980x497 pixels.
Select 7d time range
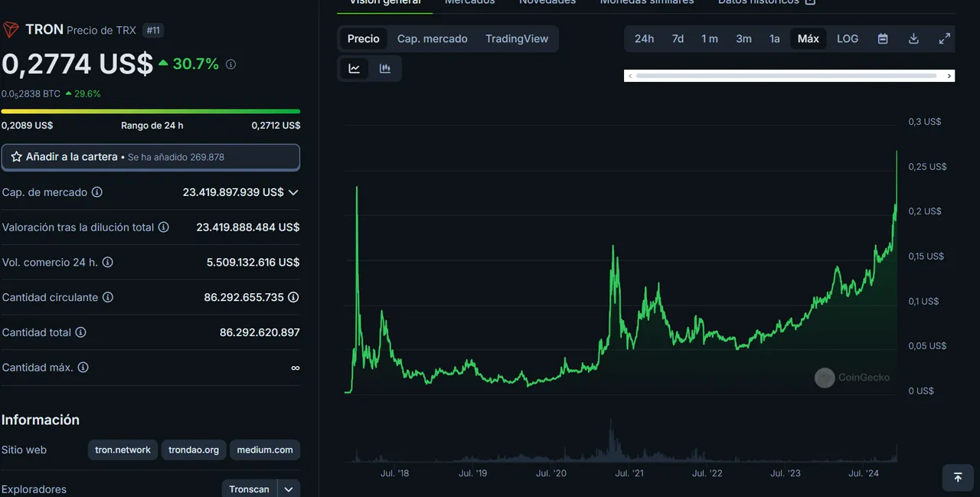pyautogui.click(x=678, y=38)
